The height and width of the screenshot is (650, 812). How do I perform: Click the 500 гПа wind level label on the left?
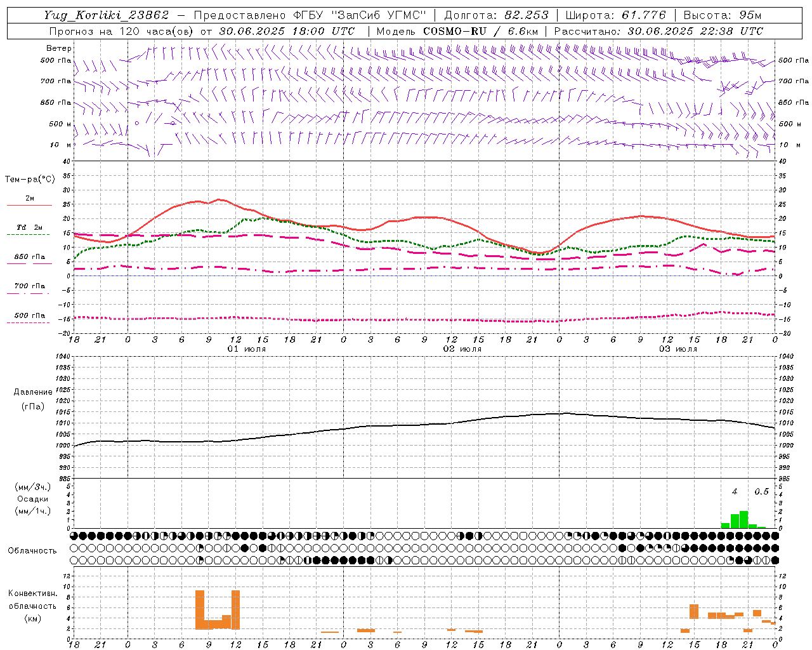(x=56, y=60)
